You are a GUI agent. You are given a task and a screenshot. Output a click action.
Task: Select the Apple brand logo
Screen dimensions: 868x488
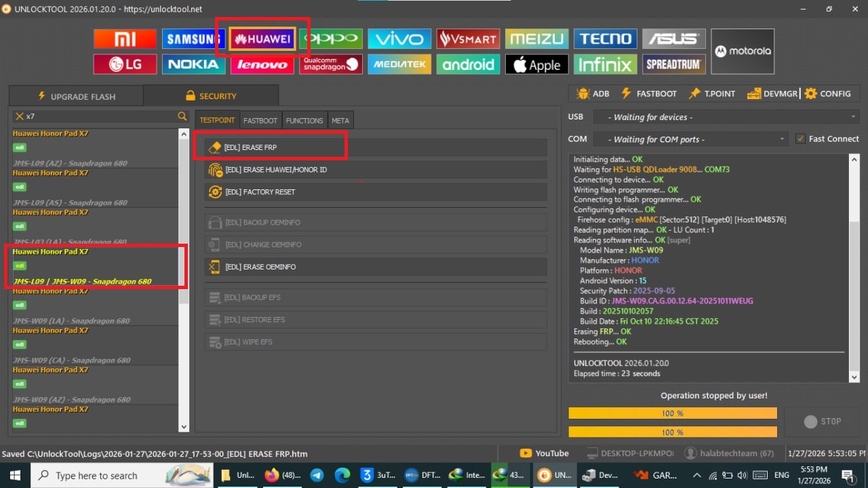coord(536,64)
